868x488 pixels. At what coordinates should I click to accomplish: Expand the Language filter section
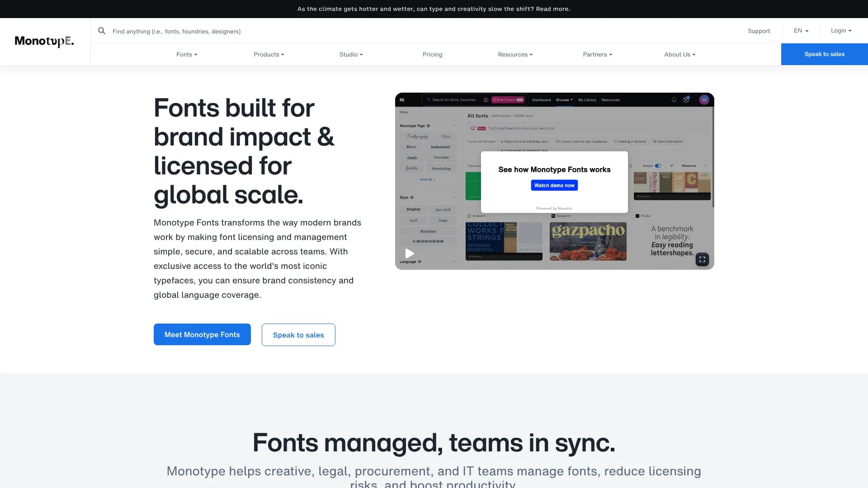coord(454,262)
